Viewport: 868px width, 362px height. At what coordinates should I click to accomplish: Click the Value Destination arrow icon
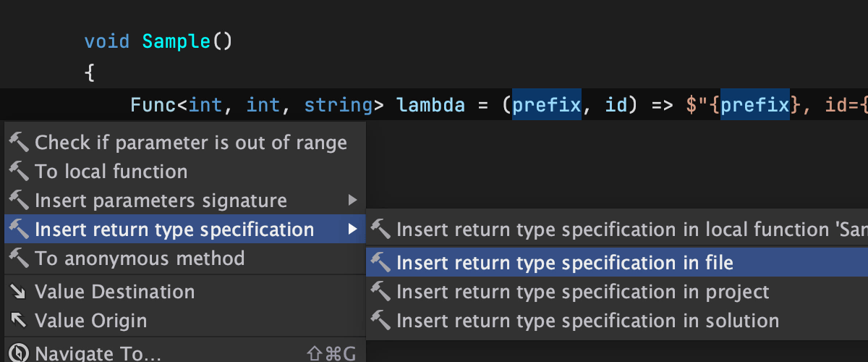pos(19,292)
